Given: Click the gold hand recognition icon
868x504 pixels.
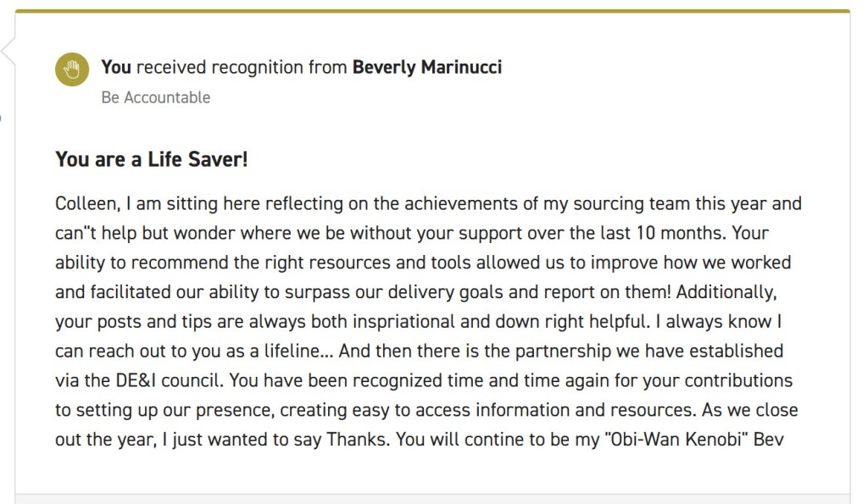Looking at the screenshot, I should pyautogui.click(x=72, y=69).
